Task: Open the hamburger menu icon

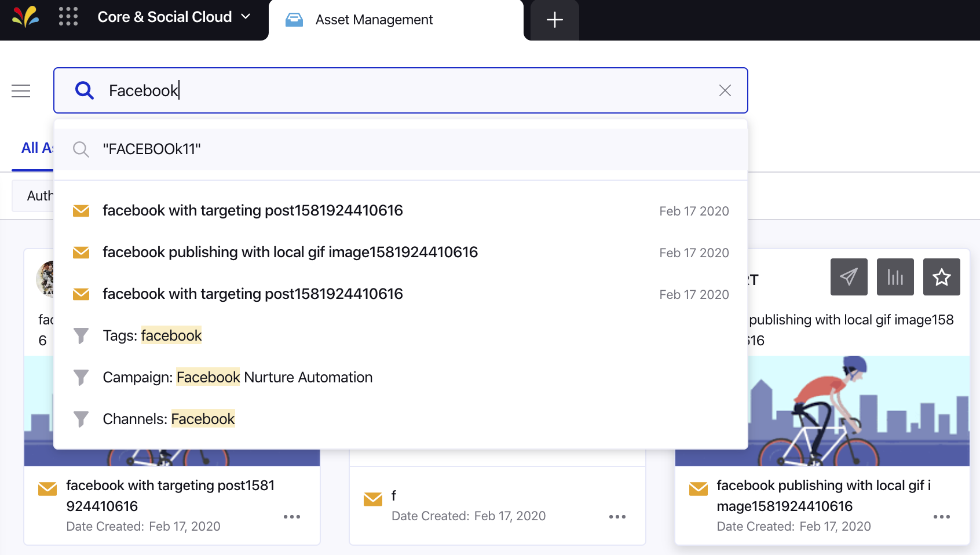Action: click(21, 91)
